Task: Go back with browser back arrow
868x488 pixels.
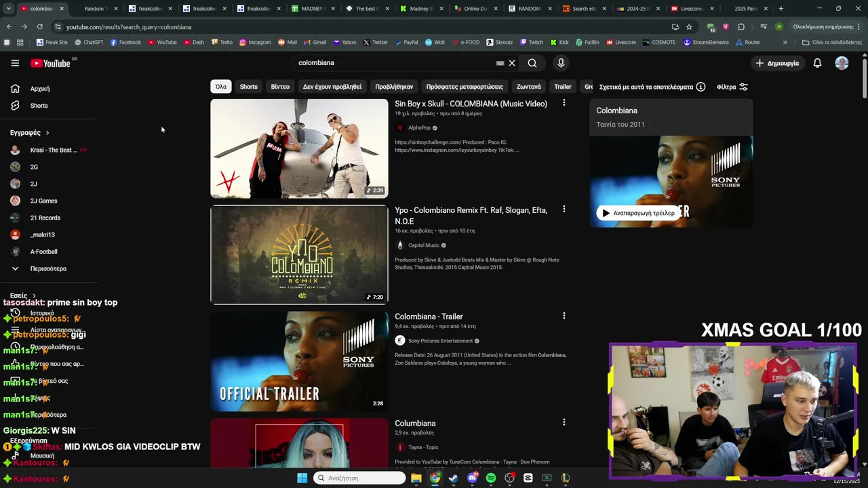Action: point(9,26)
